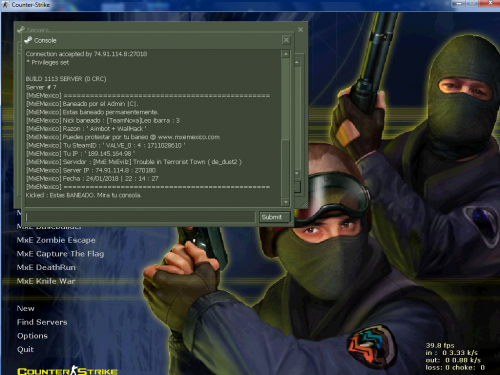This screenshot has width=500, height=375.
Task: Choose MxE DeathRun from the menu
Action: tap(46, 267)
